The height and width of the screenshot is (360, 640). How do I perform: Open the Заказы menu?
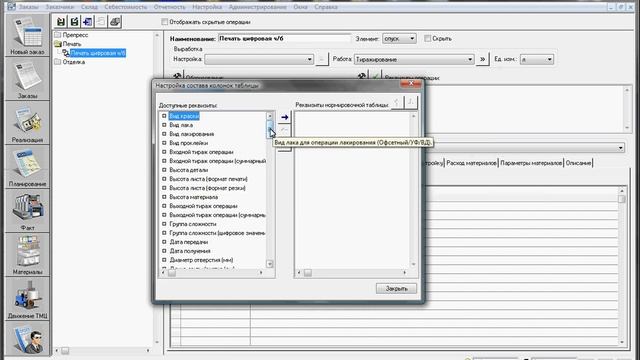[29, 7]
